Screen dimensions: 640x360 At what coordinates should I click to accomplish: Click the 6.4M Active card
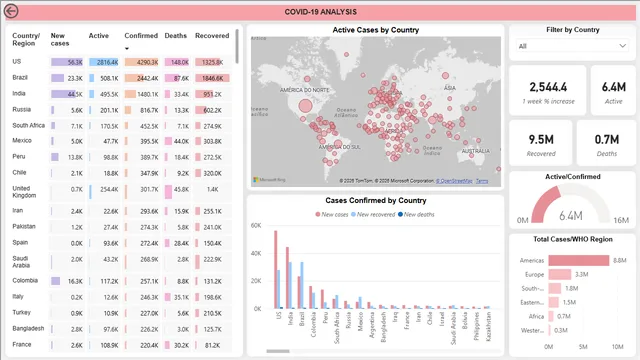[x=613, y=91]
